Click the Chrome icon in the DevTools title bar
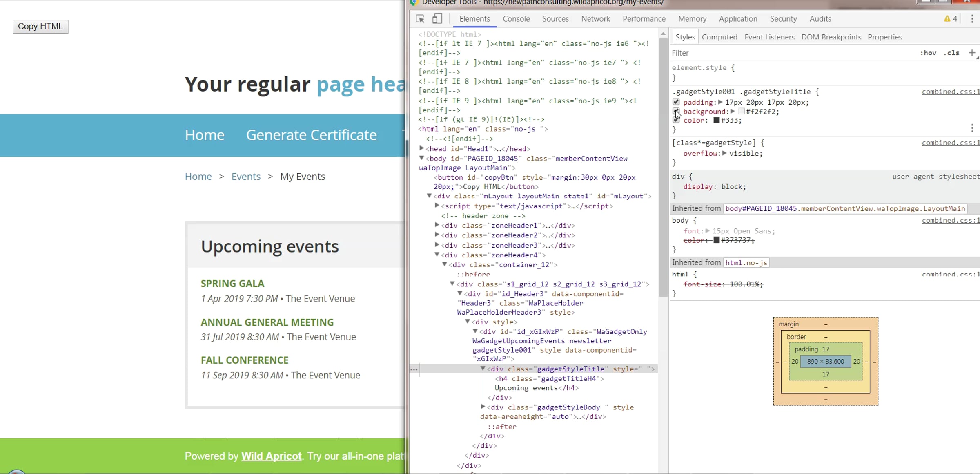Screen dimensions: 980x474 pyautogui.click(x=414, y=2)
